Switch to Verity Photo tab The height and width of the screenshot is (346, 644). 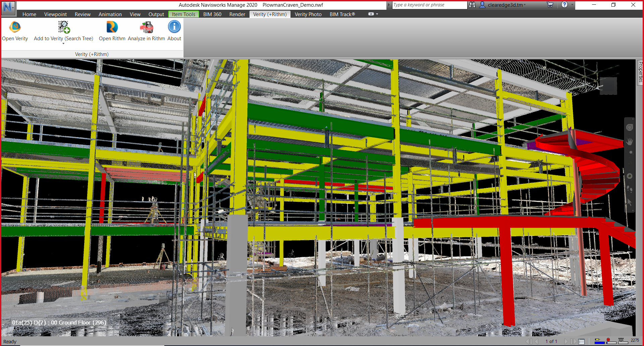308,14
